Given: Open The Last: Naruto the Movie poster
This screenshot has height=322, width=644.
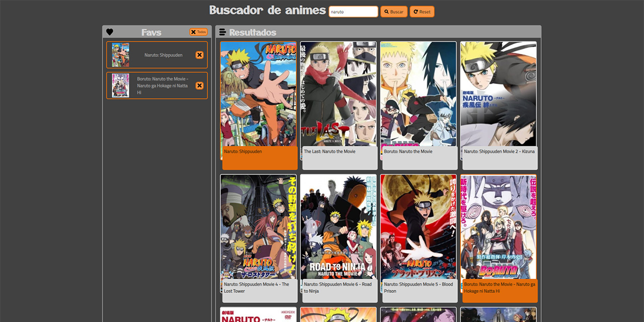Looking at the screenshot, I should point(338,94).
